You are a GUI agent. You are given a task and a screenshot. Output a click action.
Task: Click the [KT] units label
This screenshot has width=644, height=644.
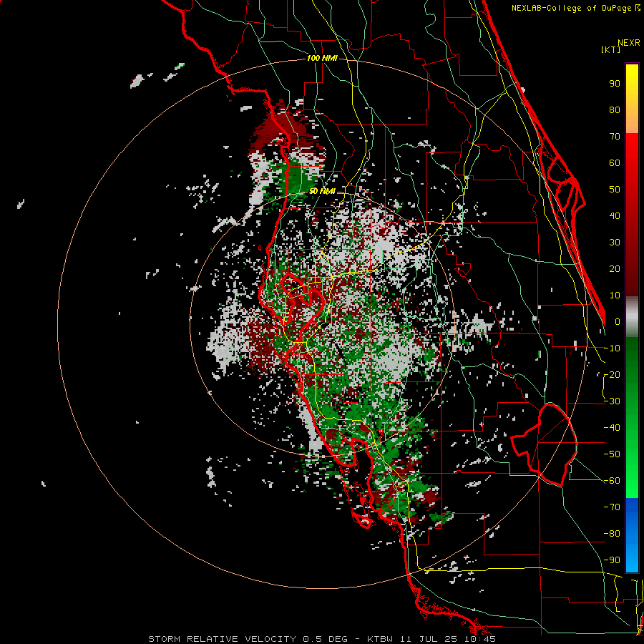tap(610, 49)
